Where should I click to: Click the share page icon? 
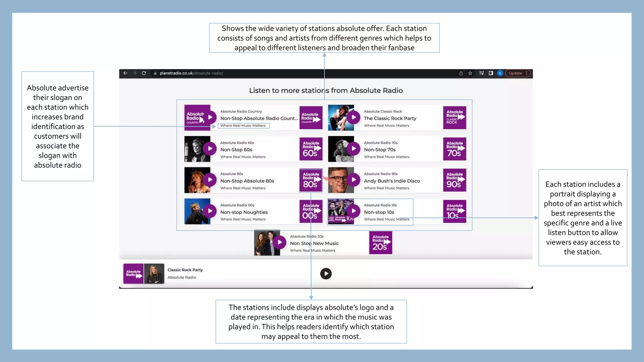(x=461, y=73)
